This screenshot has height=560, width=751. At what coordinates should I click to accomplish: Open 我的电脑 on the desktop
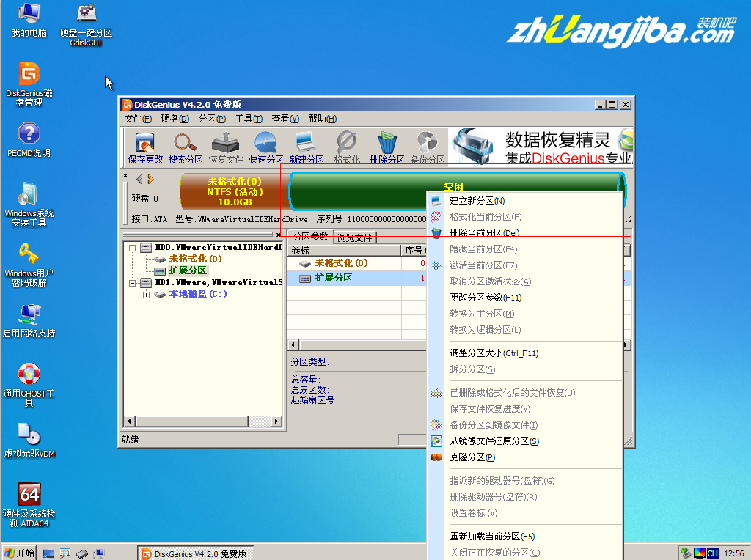[28, 18]
